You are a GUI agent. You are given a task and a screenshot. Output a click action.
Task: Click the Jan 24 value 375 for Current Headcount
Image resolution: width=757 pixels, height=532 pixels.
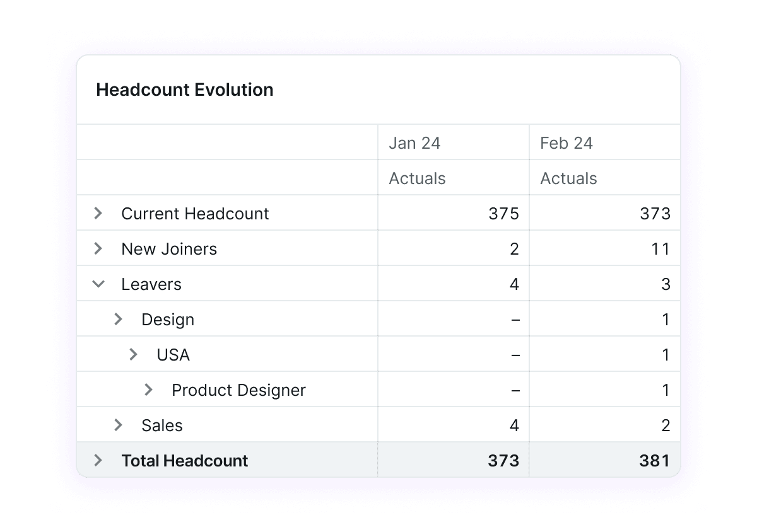pyautogui.click(x=505, y=213)
